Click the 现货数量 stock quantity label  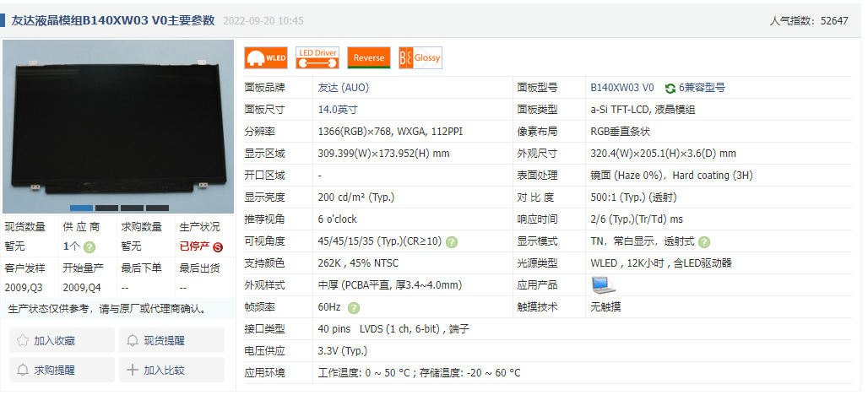pos(25,227)
